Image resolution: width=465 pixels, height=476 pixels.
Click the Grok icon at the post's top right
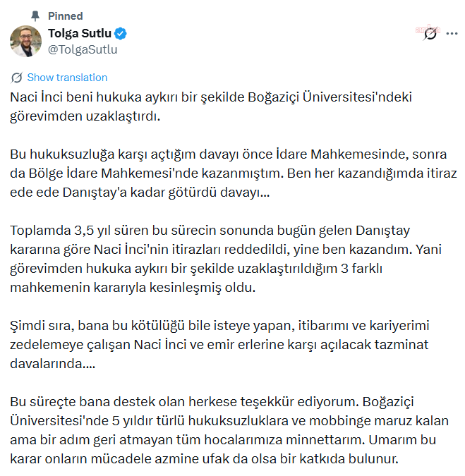[430, 34]
